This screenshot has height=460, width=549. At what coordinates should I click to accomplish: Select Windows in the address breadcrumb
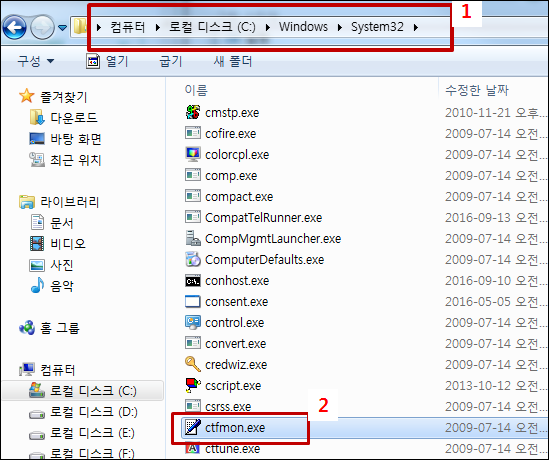[303, 27]
